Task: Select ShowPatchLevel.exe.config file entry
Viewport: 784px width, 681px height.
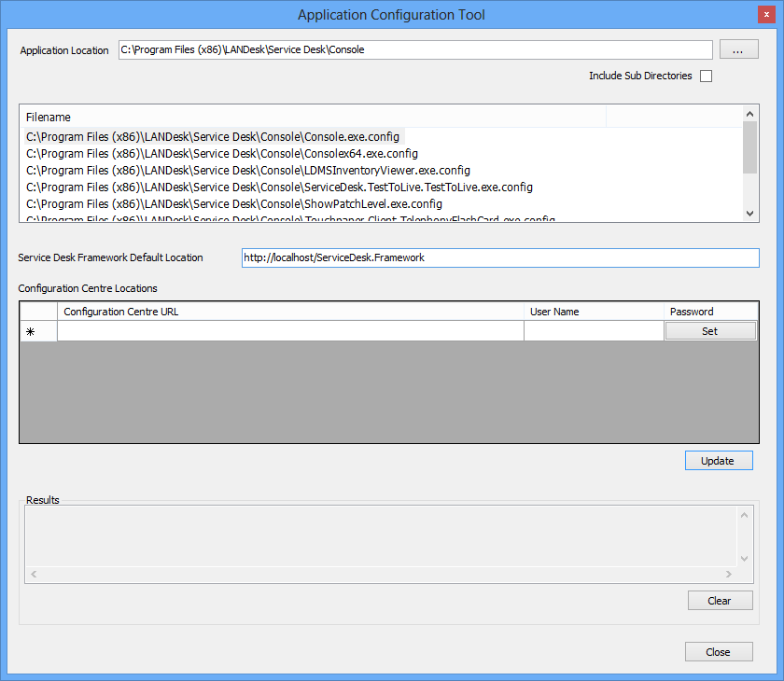Action: (233, 203)
